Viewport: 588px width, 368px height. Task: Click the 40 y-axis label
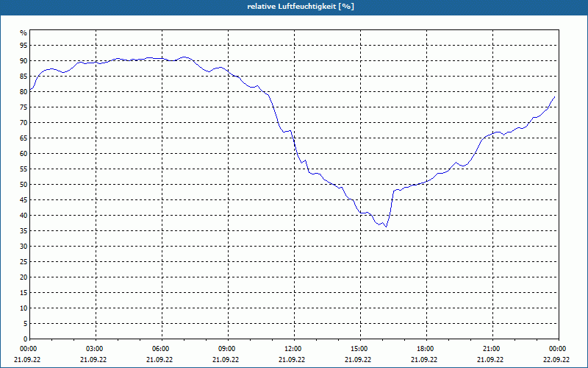tap(24, 215)
